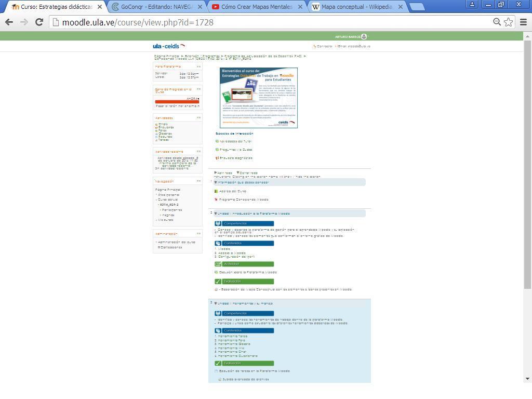
Task: Collapse the Actividades block
Action: [198, 118]
